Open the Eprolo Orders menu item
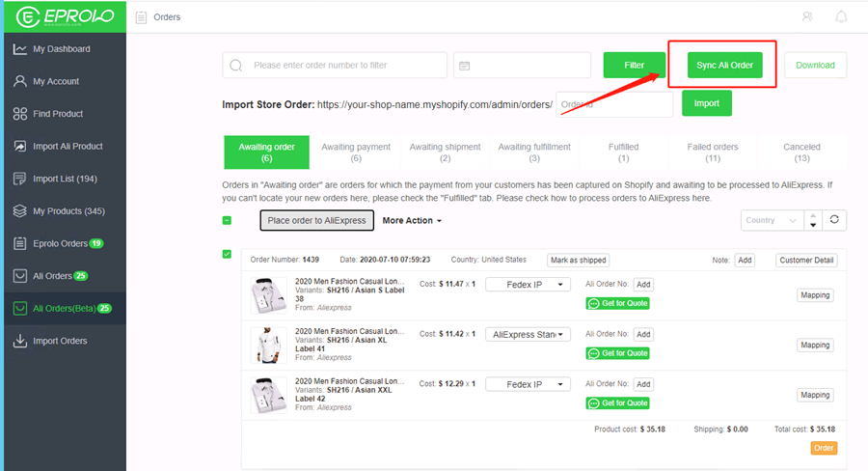Image resolution: width=868 pixels, height=471 pixels. coord(65,243)
